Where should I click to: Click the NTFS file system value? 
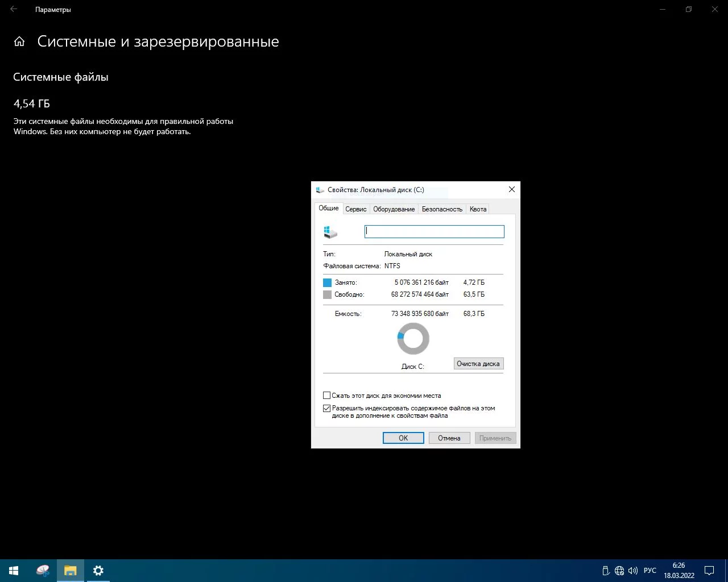pyautogui.click(x=392, y=266)
